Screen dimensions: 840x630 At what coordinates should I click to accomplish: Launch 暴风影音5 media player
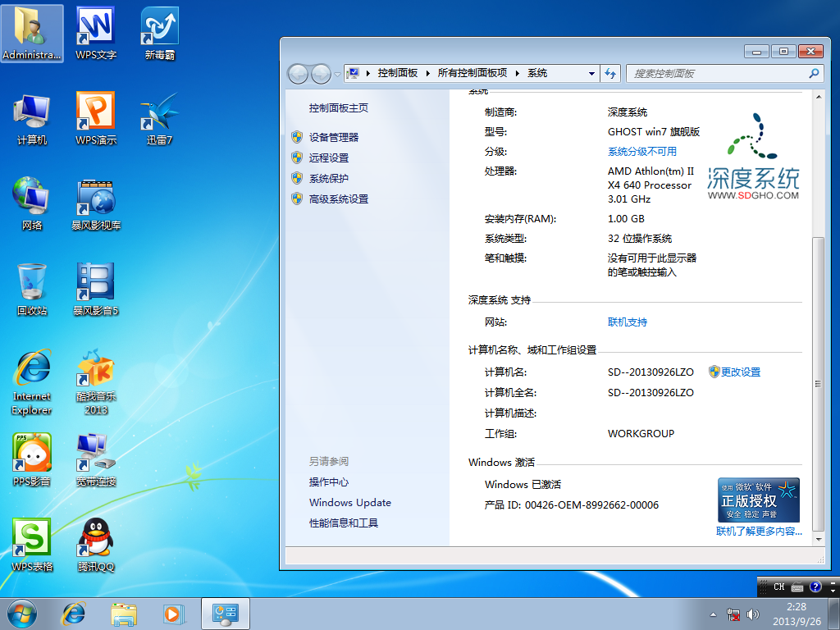tap(95, 290)
